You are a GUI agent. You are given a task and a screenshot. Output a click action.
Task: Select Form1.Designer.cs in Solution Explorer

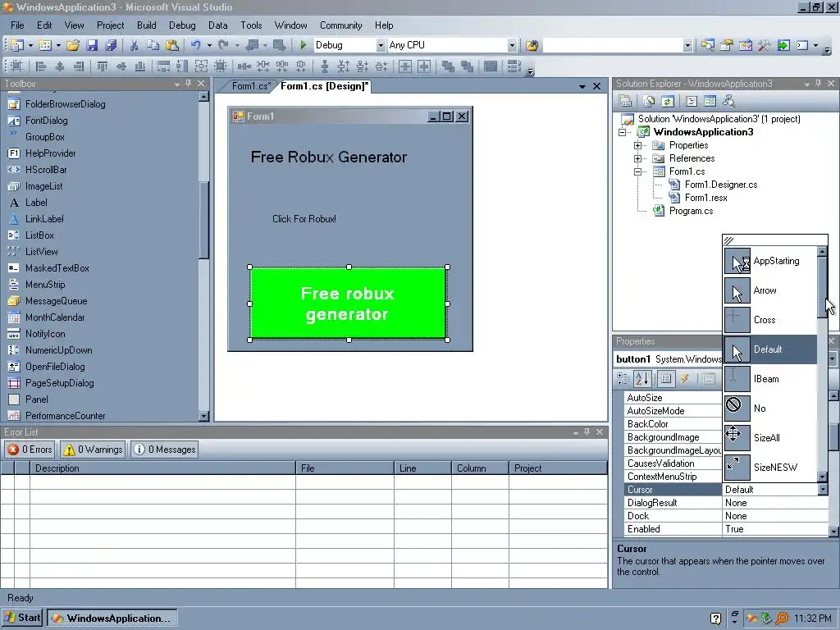pyautogui.click(x=720, y=185)
